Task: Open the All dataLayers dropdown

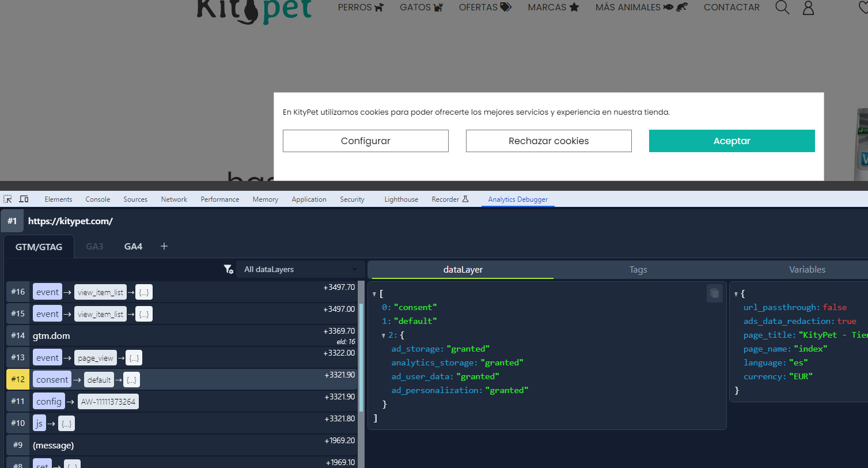Action: (x=300, y=270)
